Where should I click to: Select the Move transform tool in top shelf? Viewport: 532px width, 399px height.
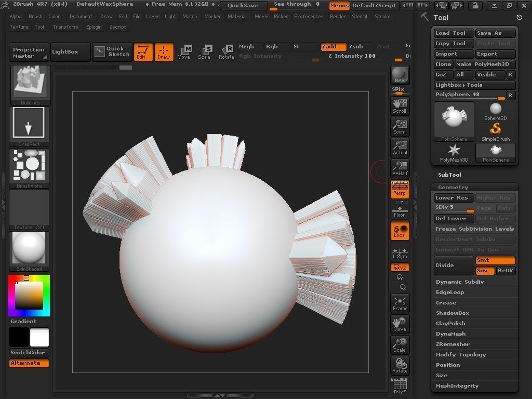click(x=183, y=52)
